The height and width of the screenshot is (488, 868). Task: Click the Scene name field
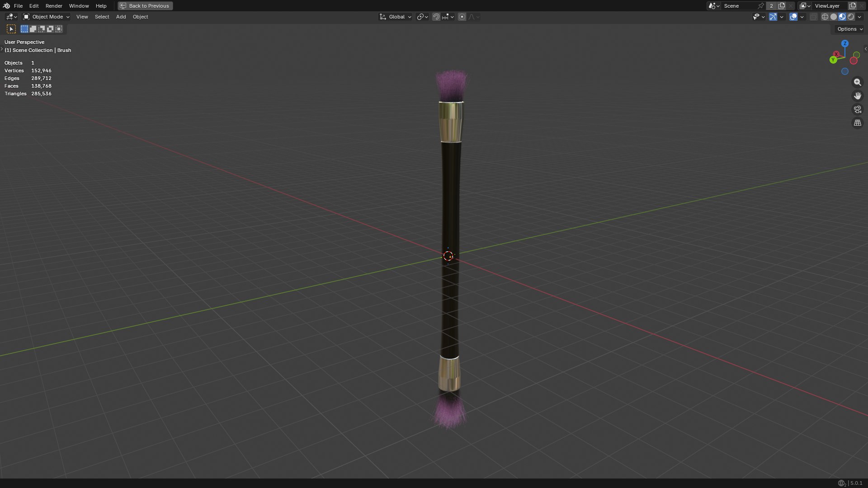click(x=739, y=6)
